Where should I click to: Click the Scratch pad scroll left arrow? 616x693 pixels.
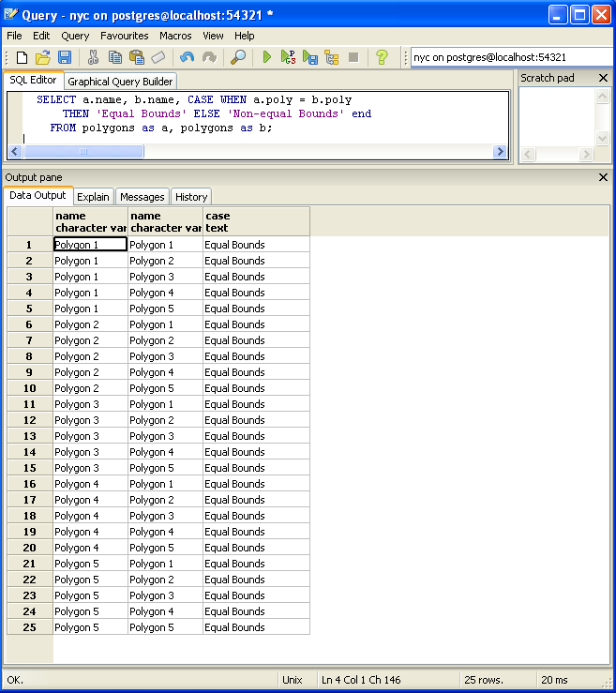pos(528,154)
